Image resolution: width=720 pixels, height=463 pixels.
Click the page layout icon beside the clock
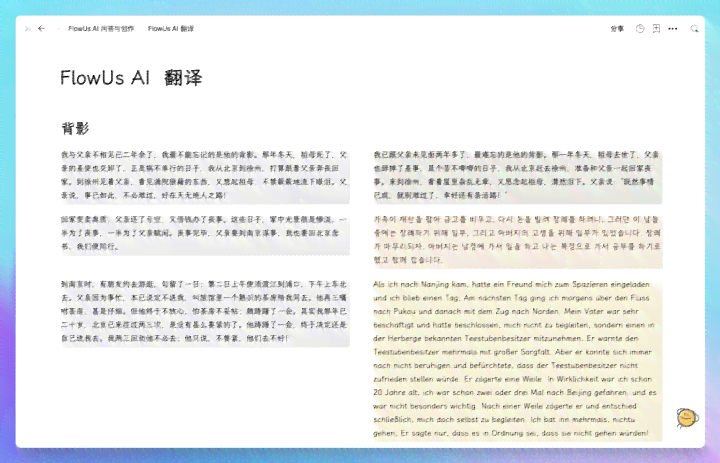pyautogui.click(x=656, y=28)
